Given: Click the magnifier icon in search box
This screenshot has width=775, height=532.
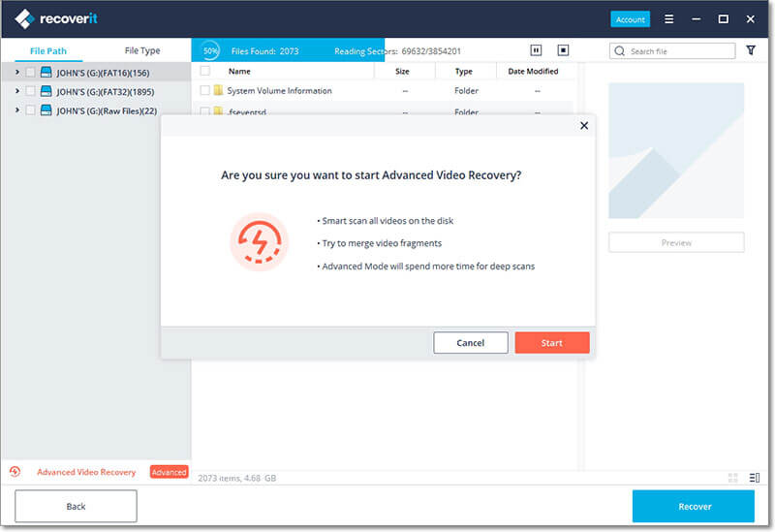Looking at the screenshot, I should click(x=619, y=51).
